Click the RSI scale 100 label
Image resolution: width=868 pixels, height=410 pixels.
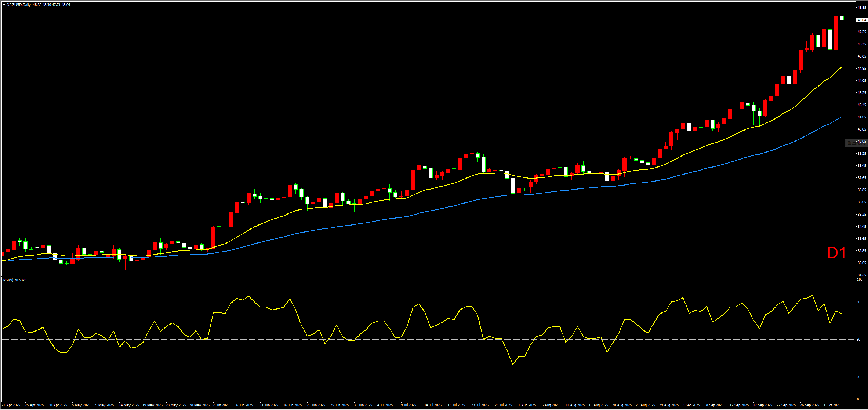[859, 279]
